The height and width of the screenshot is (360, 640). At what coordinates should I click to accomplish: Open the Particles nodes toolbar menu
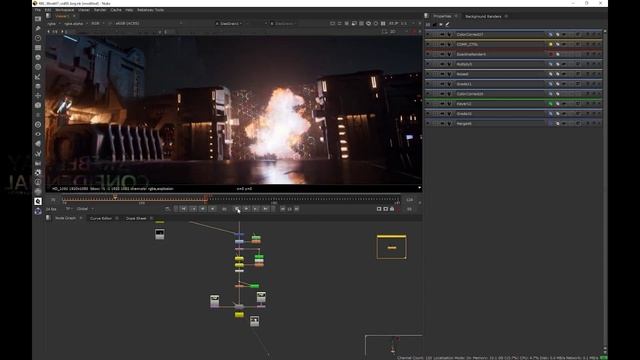pos(38,115)
